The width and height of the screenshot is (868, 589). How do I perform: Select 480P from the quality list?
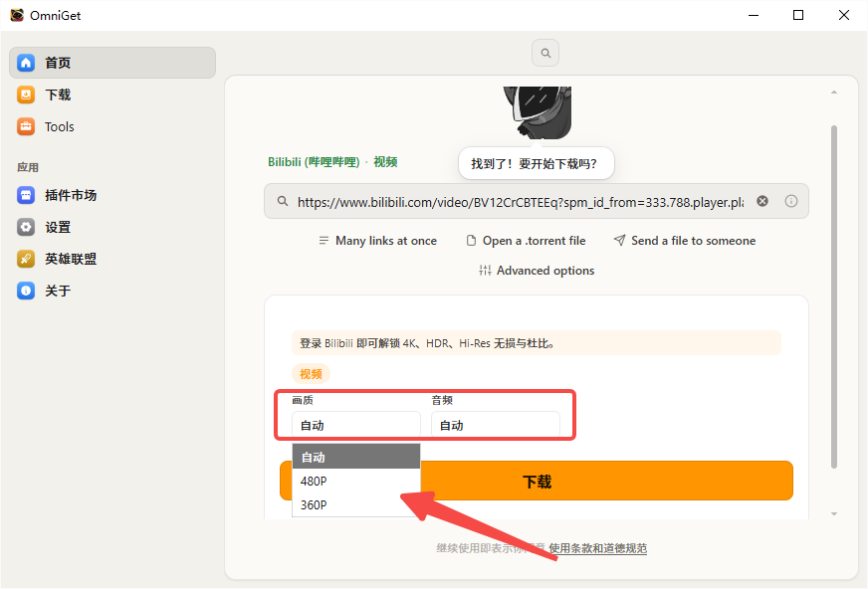pos(356,482)
